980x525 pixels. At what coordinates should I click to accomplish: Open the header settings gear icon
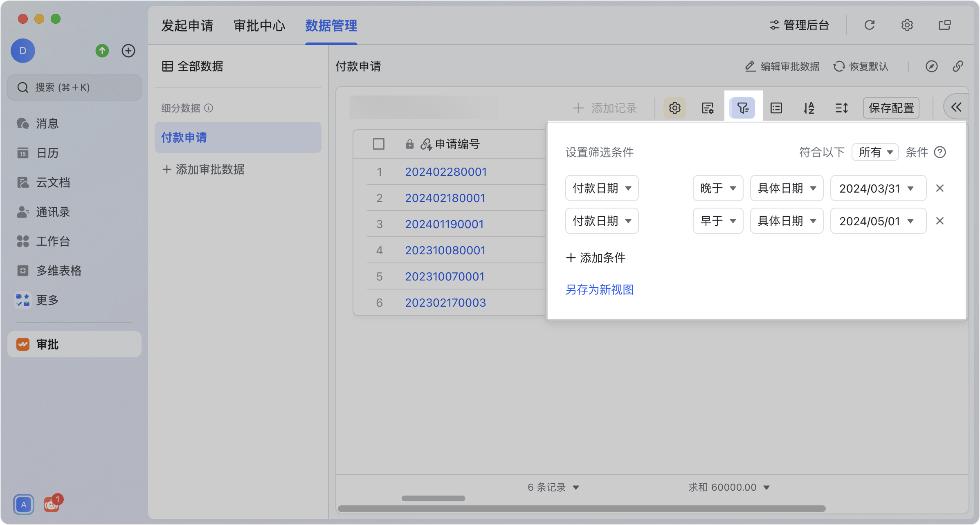[907, 25]
